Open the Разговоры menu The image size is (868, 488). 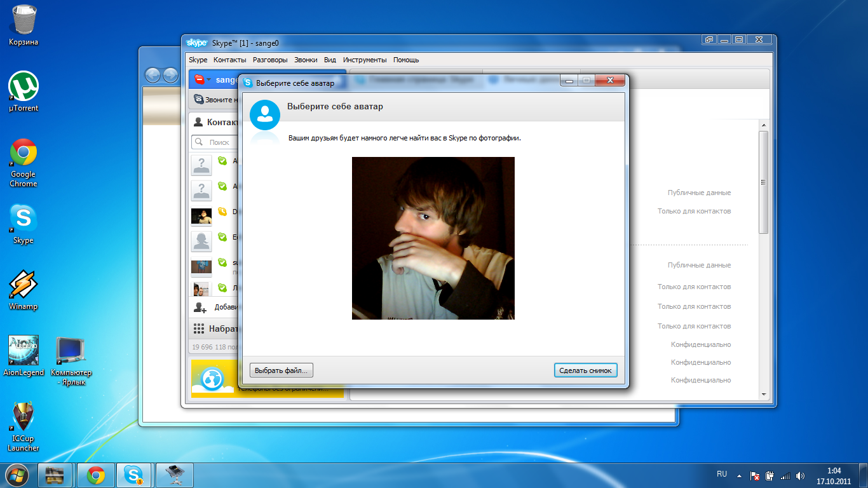tap(270, 60)
